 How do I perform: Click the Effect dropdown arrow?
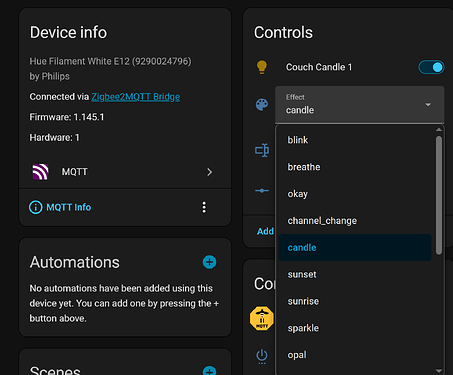point(428,105)
